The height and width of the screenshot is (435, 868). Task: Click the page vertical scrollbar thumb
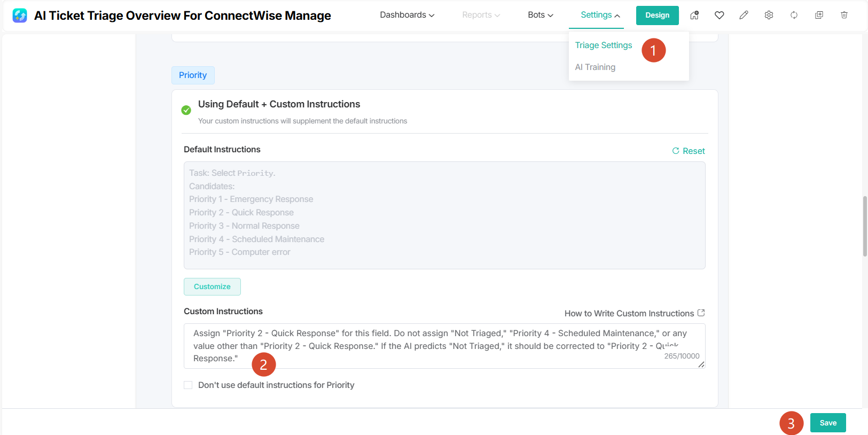point(865,226)
